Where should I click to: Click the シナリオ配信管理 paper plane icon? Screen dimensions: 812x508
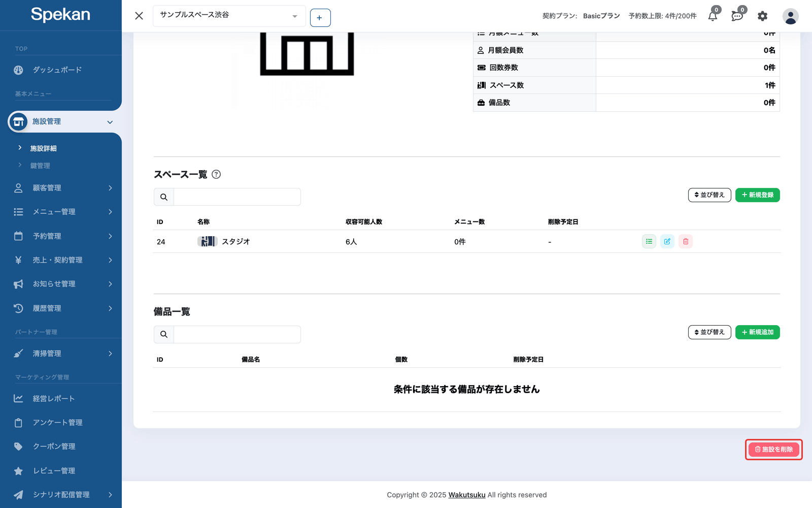pos(18,495)
